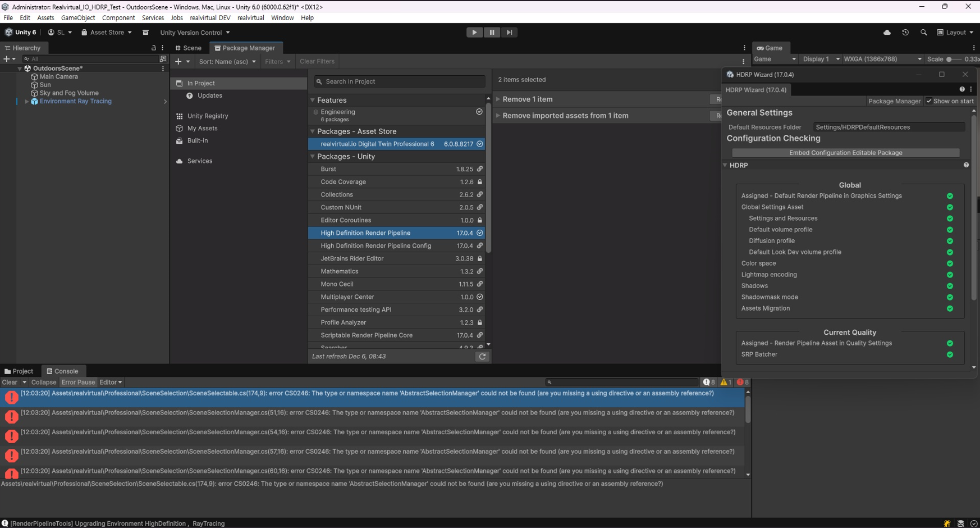
Task: Click the Game view Scale slider
Action: click(x=954, y=60)
